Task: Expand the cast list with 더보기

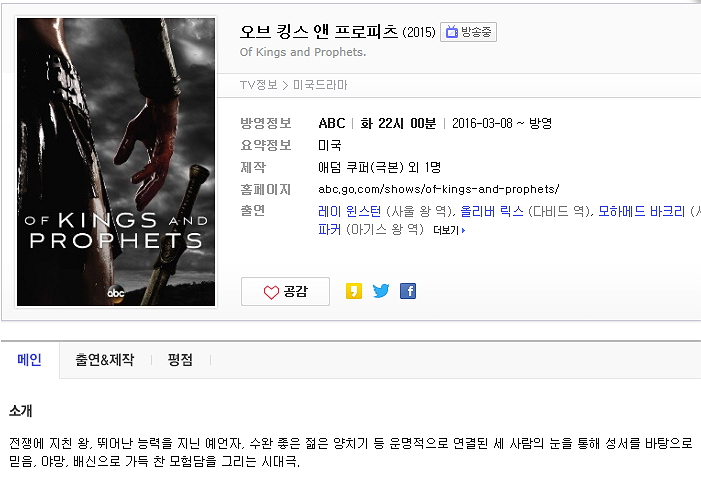Action: (449, 230)
